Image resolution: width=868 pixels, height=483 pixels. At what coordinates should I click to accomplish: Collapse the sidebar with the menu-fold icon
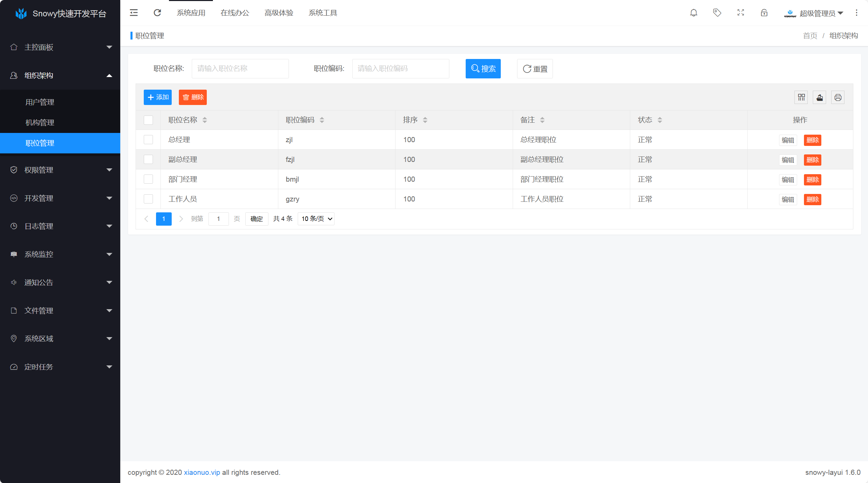pyautogui.click(x=134, y=13)
